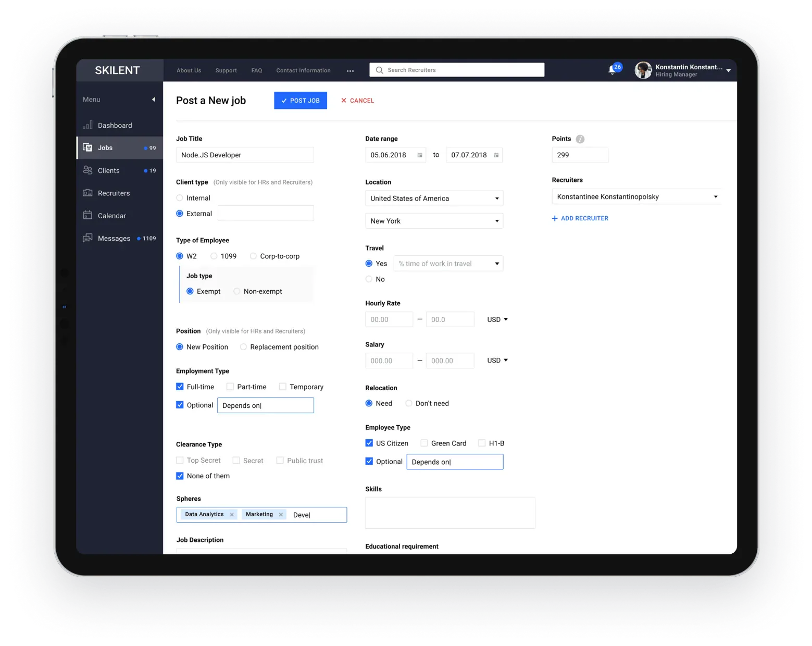Open the start date calendar icon

(420, 155)
